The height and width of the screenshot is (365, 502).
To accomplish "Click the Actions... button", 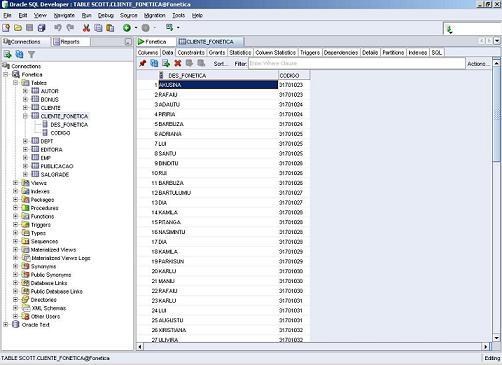I will pyautogui.click(x=478, y=63).
